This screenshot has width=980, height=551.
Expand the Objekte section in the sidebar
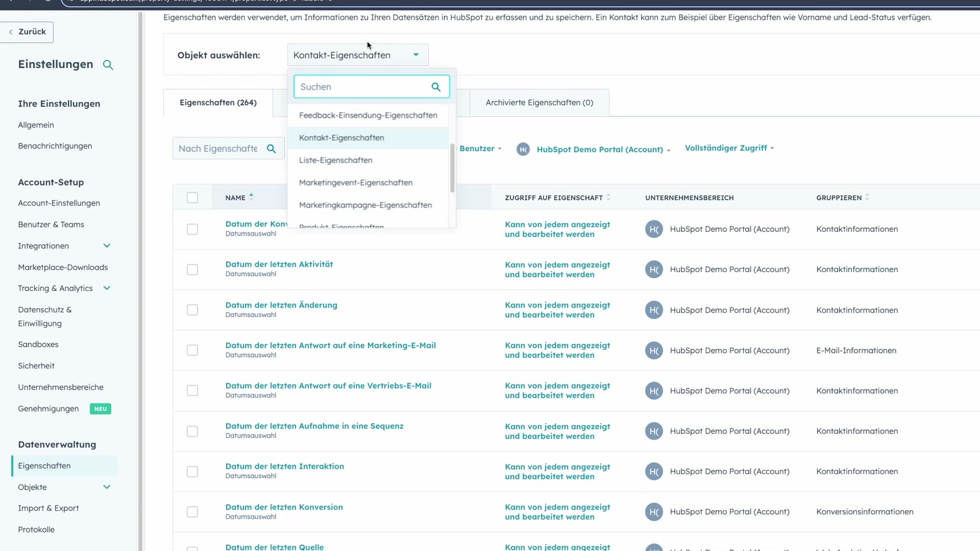pyautogui.click(x=107, y=487)
